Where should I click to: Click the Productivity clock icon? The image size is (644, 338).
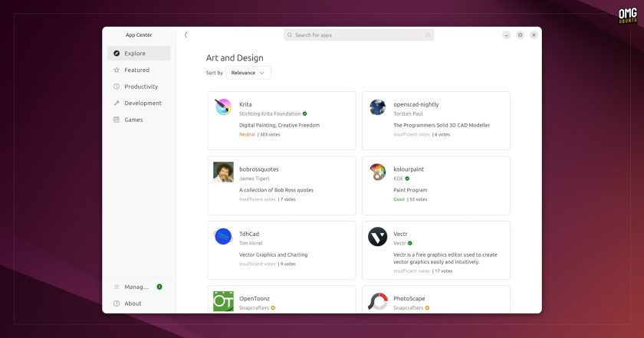pyautogui.click(x=117, y=87)
